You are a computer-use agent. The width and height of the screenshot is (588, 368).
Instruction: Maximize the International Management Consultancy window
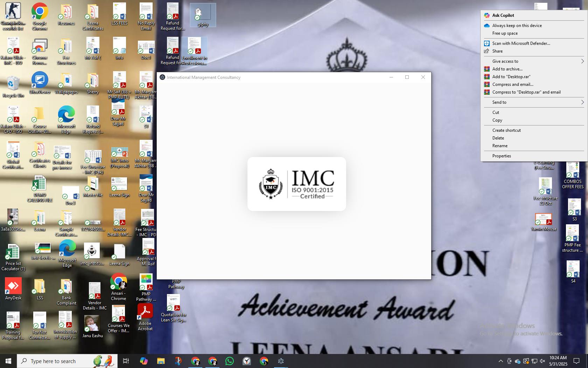407,77
